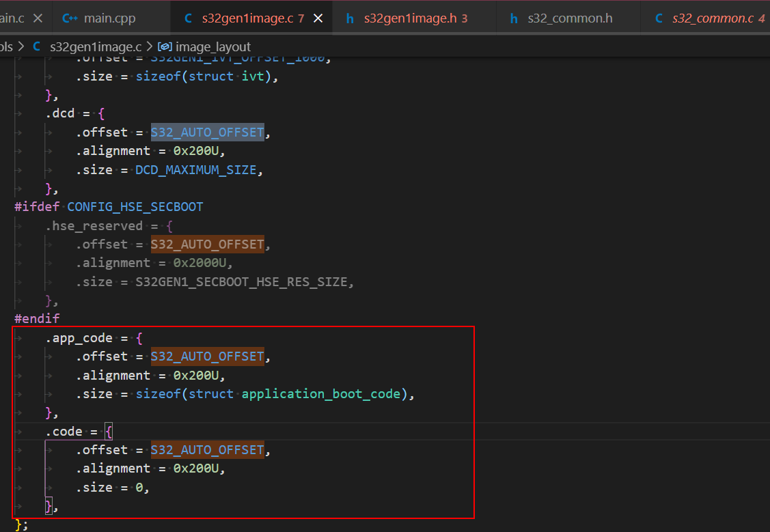Place cursor on highlighted S32_AUTO_OFFSET in .dcd block
This screenshot has height=532, width=770.
206,132
